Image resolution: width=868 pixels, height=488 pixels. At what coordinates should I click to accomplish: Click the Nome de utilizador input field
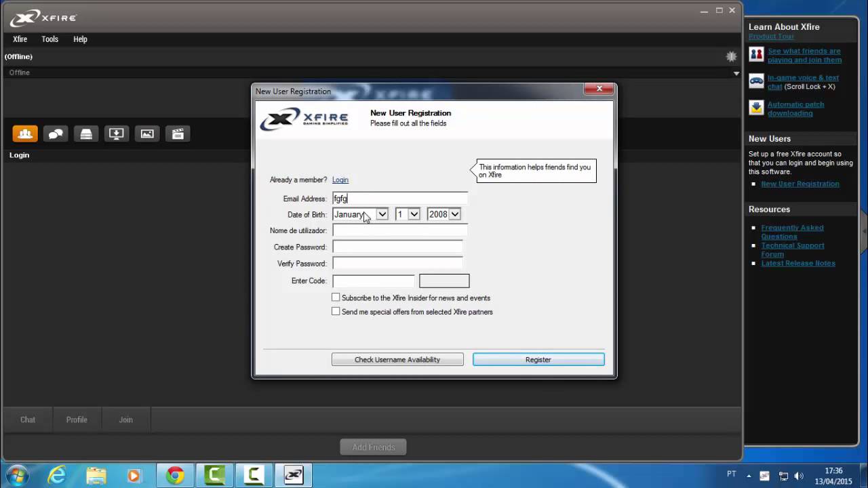point(400,230)
